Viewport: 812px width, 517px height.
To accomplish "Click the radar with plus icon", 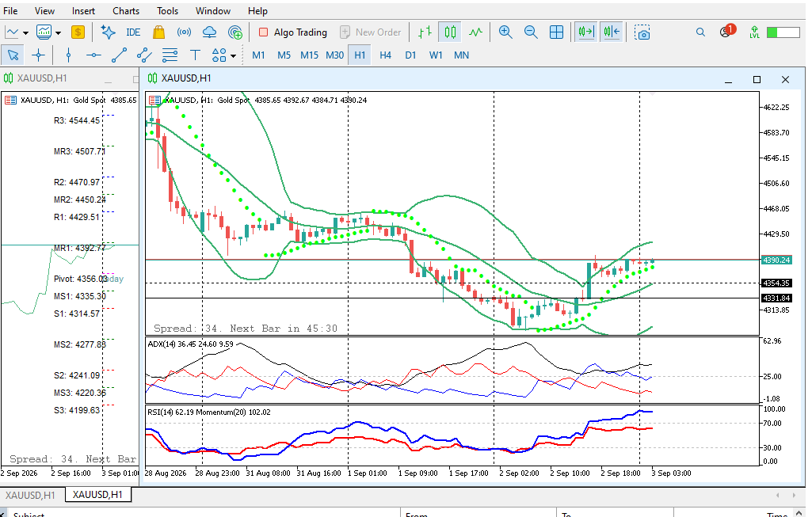I will click(235, 32).
